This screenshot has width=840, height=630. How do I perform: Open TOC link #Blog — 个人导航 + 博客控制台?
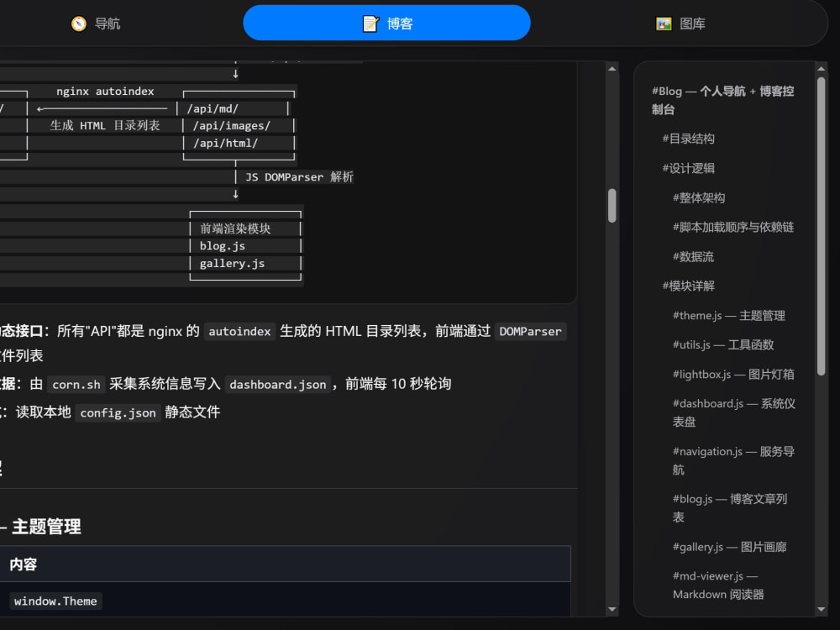[x=722, y=100]
